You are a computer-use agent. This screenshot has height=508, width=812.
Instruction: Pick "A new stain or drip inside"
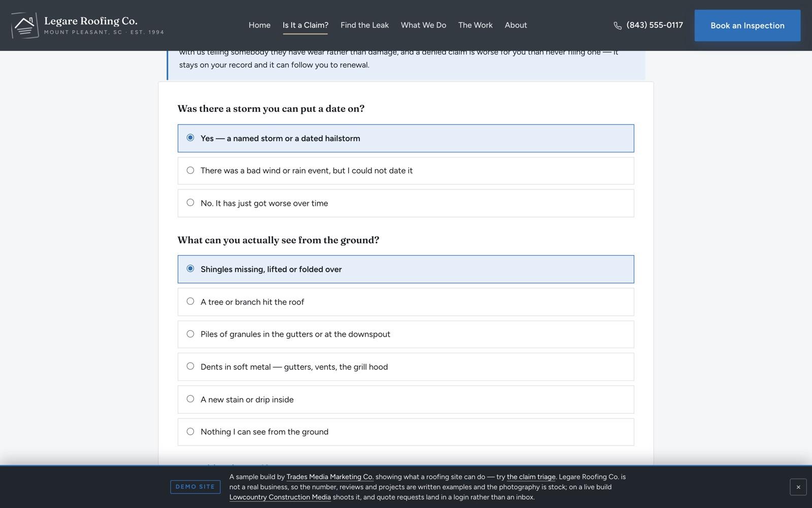[x=405, y=399]
